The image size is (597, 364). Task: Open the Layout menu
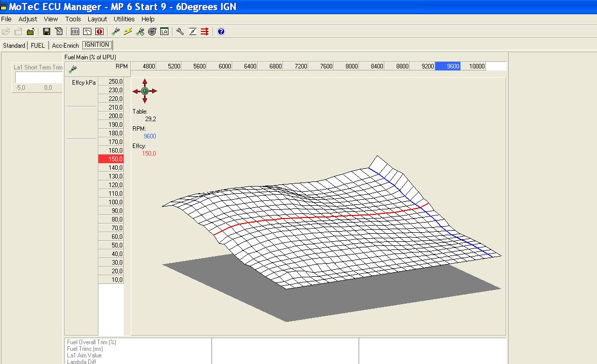[97, 19]
